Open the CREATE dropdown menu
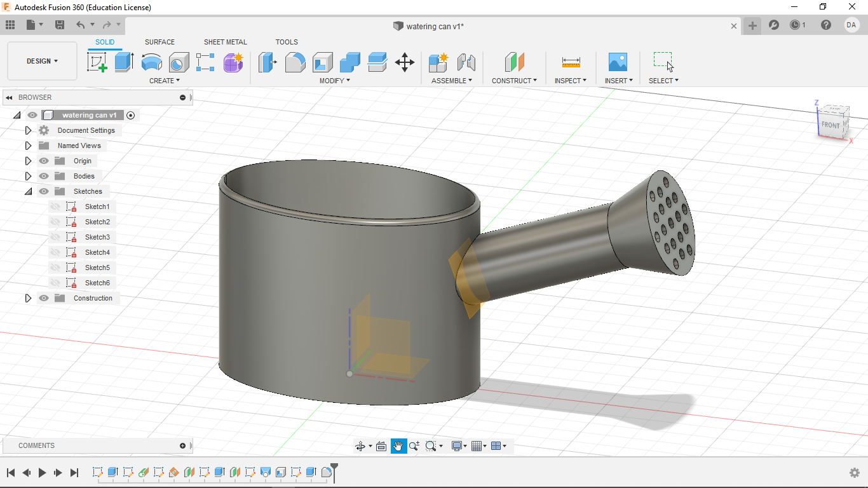The width and height of the screenshot is (868, 488). (x=165, y=81)
